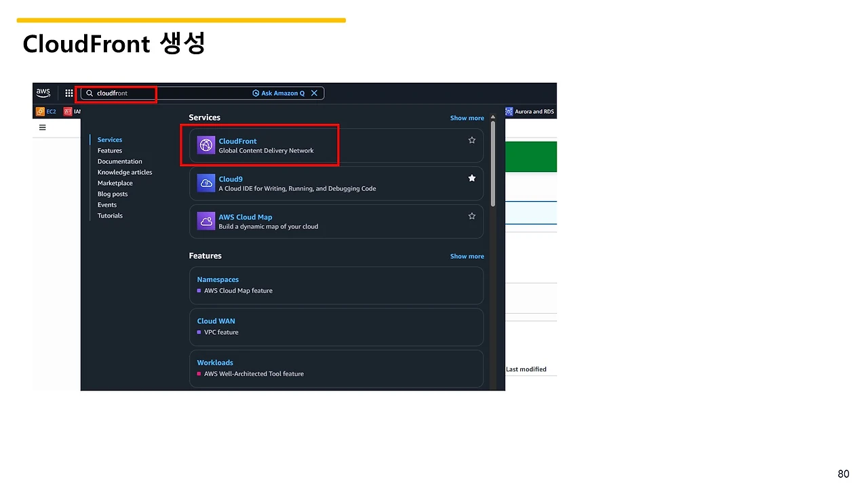Open the hamburger navigation menu
This screenshot has height=488, width=868.
(x=43, y=127)
